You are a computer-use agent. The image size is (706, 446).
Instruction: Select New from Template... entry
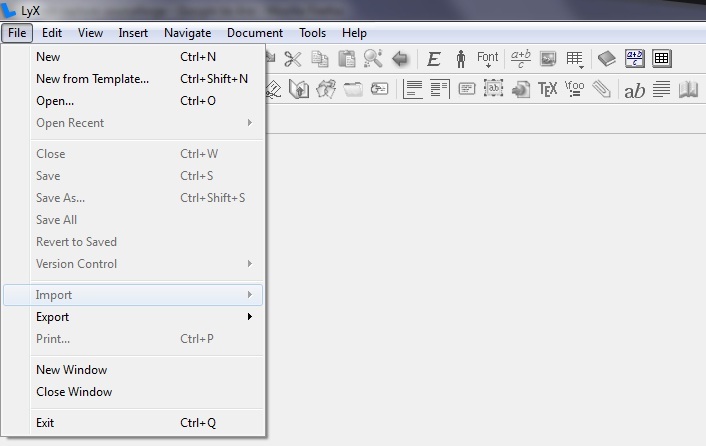133,79
